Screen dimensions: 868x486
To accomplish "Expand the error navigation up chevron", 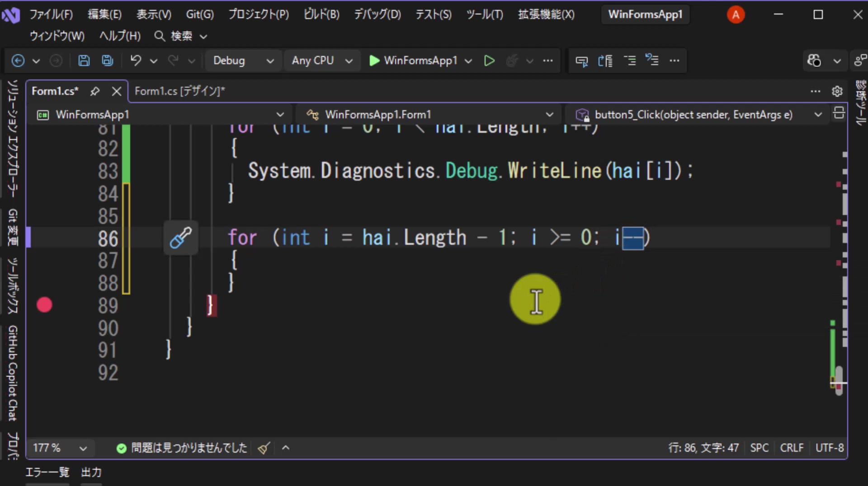I will [x=286, y=448].
